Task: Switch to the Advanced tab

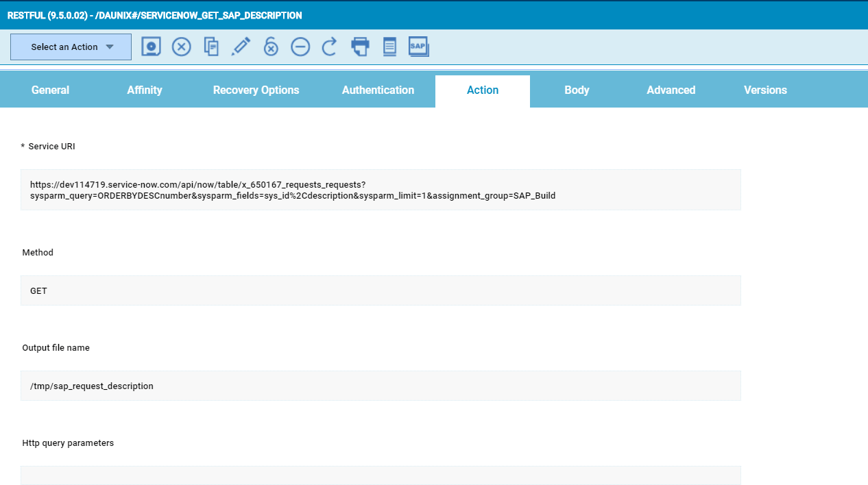Action: 671,90
